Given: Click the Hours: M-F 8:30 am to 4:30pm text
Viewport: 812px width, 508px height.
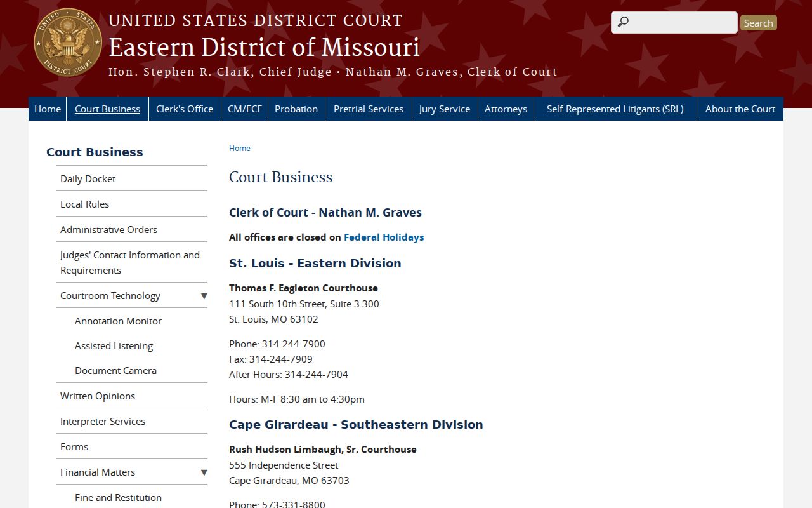Looking at the screenshot, I should pyautogui.click(x=297, y=399).
